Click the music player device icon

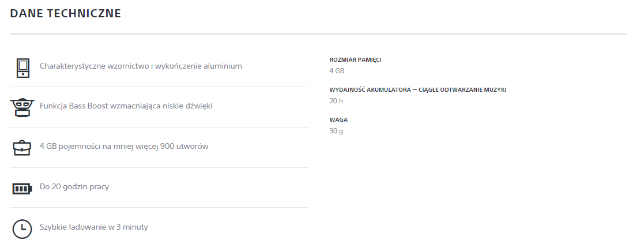[x=22, y=68]
